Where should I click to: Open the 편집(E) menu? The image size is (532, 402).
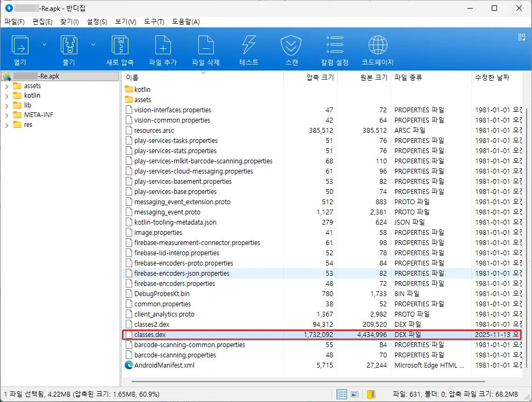click(42, 22)
